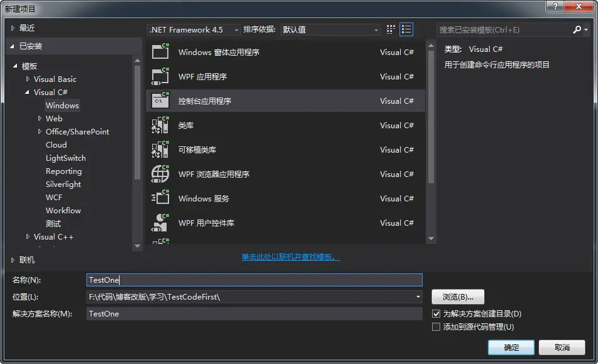Click the WPF 用户控件库 template name

coord(206,223)
